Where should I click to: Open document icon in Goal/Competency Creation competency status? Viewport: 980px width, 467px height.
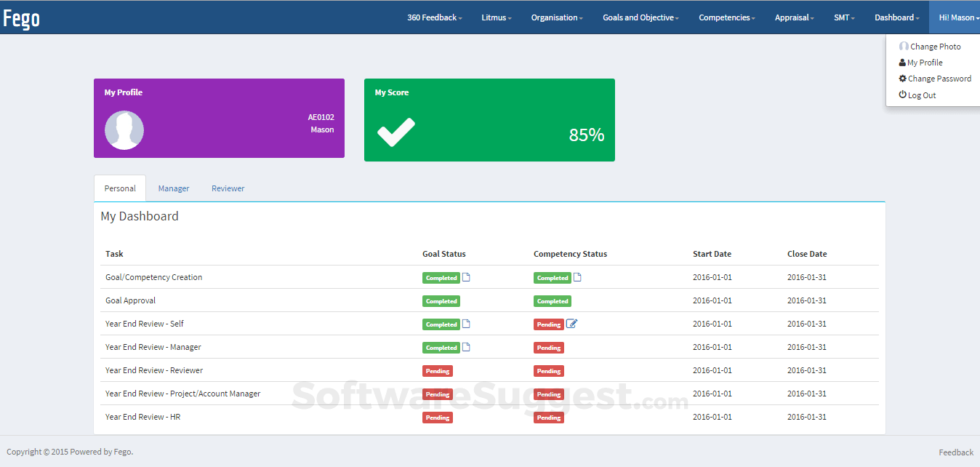[x=577, y=277]
